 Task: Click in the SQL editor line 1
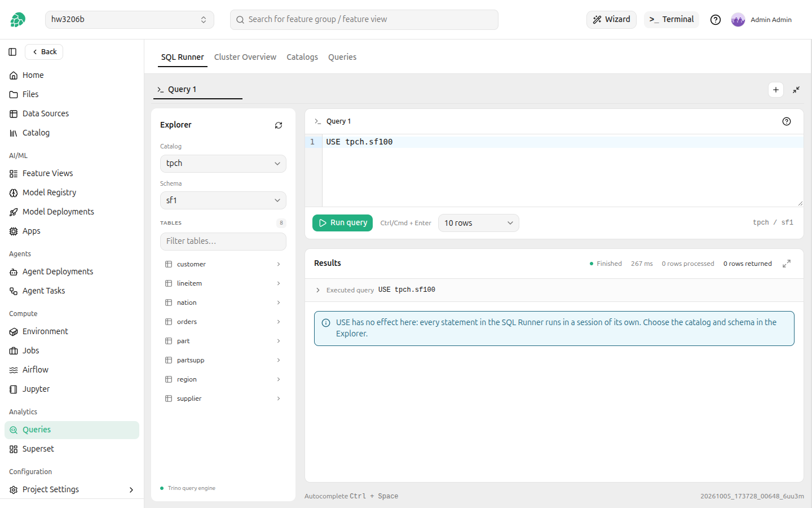[563, 142]
